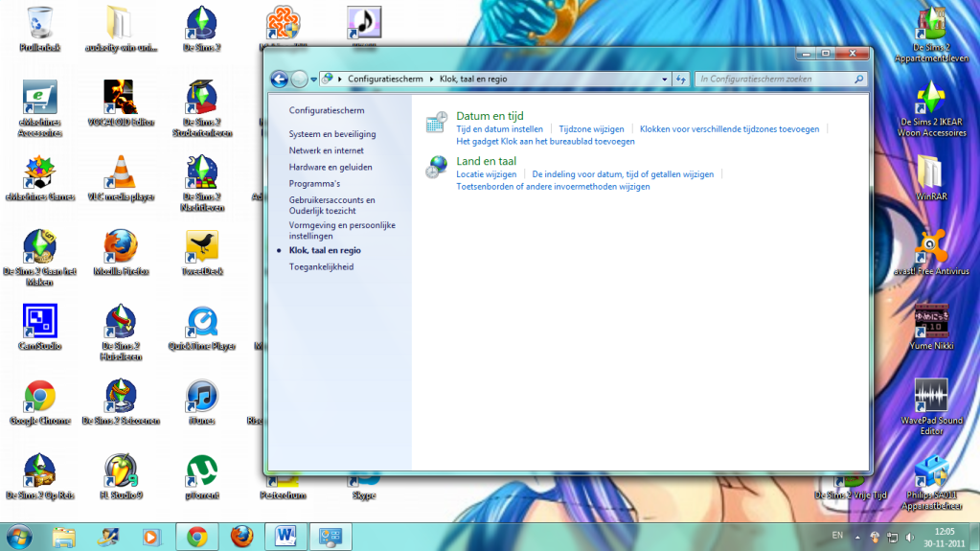The image size is (980, 551).
Task: Open the Microsoft Word taskbar icon
Action: point(286,536)
